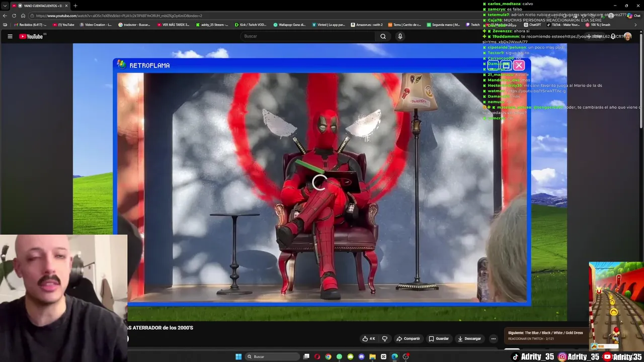Click the REACCIONAR EN TWITCH - 2/121 playlist text
The height and width of the screenshot is (362, 644).
click(531, 339)
